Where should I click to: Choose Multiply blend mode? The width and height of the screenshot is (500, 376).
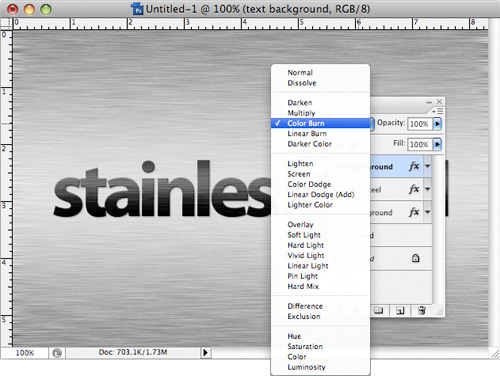[320, 113]
